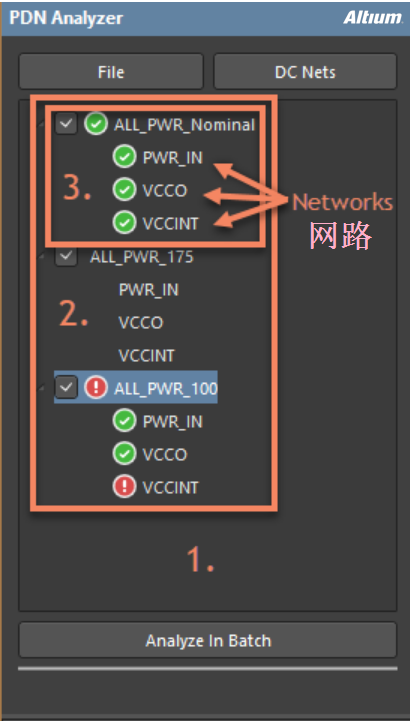Click green status icon for Nominal PWR_IN

coord(124,157)
